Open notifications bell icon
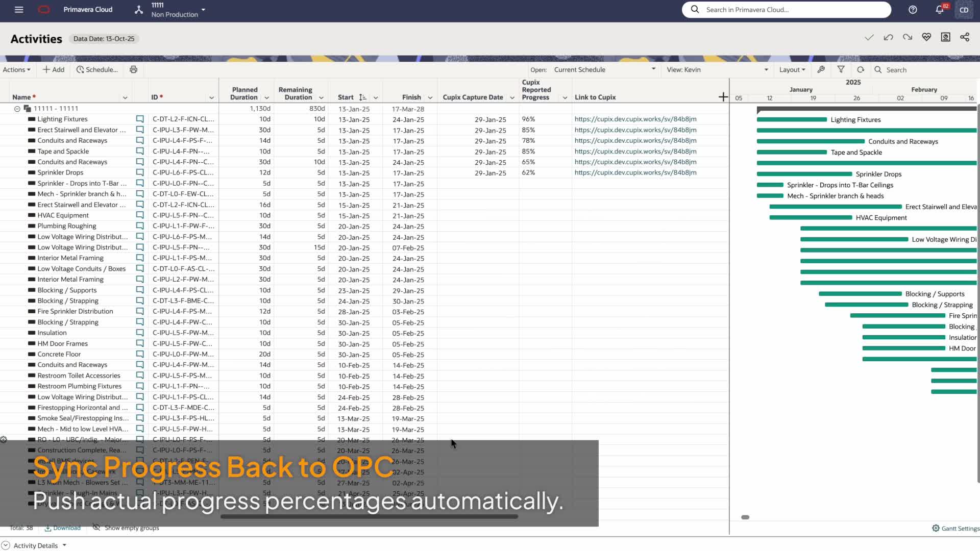This screenshot has height=551, width=980. 940,10
